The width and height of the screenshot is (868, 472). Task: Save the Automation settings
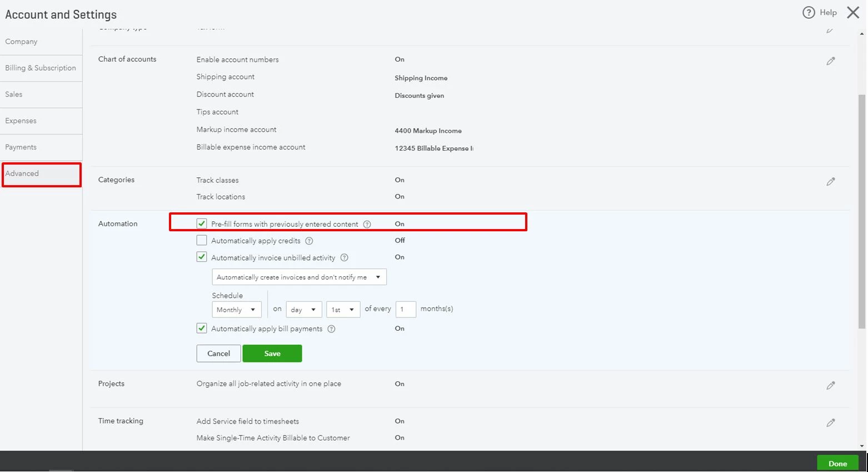(x=272, y=354)
